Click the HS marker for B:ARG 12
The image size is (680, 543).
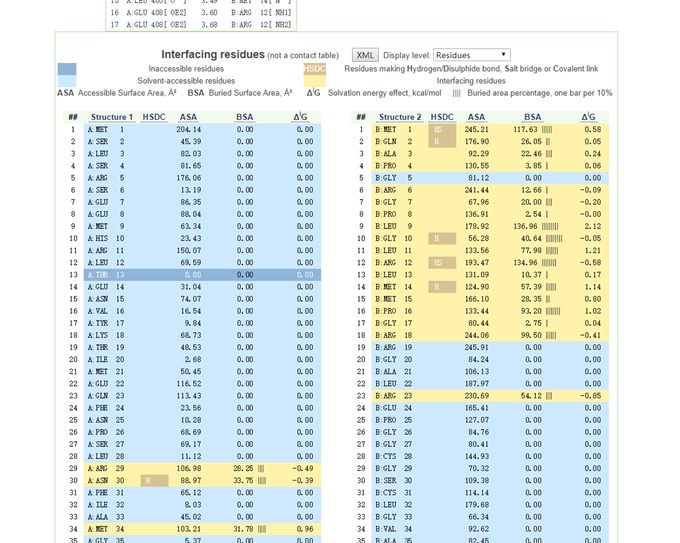(x=442, y=263)
